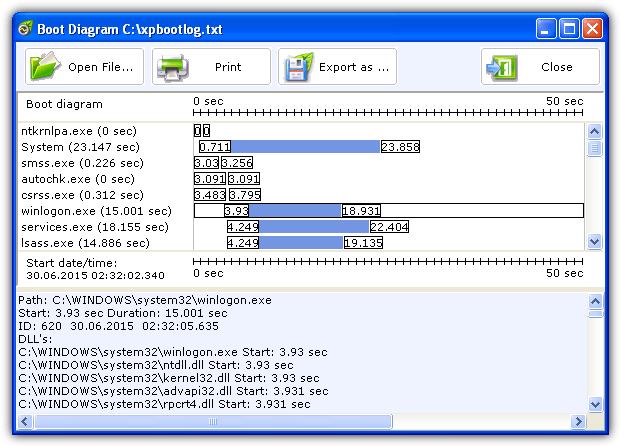Open a boot log via Open File... label
Screen dimensions: 621x446
(101, 67)
